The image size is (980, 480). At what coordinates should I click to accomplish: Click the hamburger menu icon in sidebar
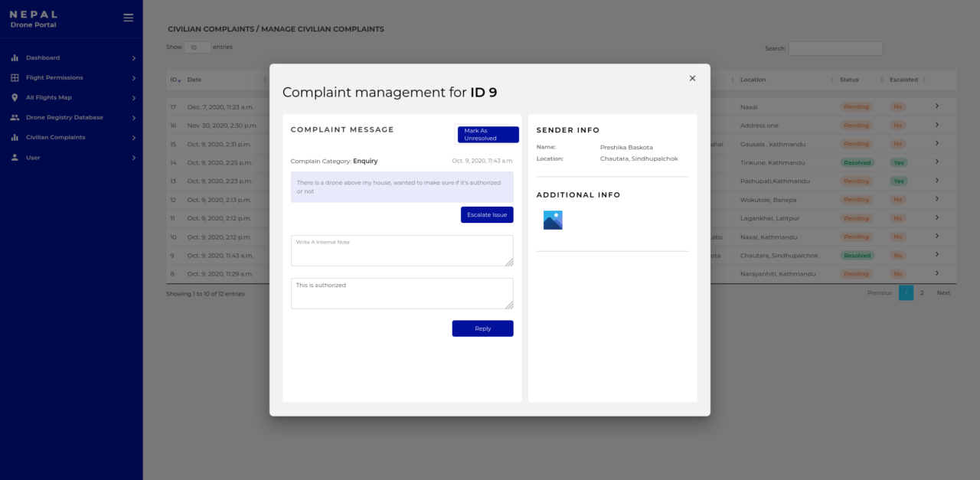[128, 18]
